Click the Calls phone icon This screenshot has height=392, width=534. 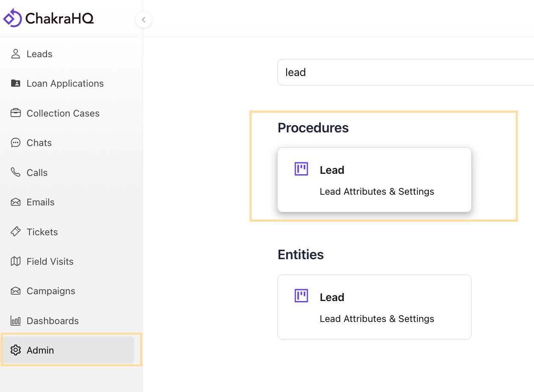coord(16,173)
